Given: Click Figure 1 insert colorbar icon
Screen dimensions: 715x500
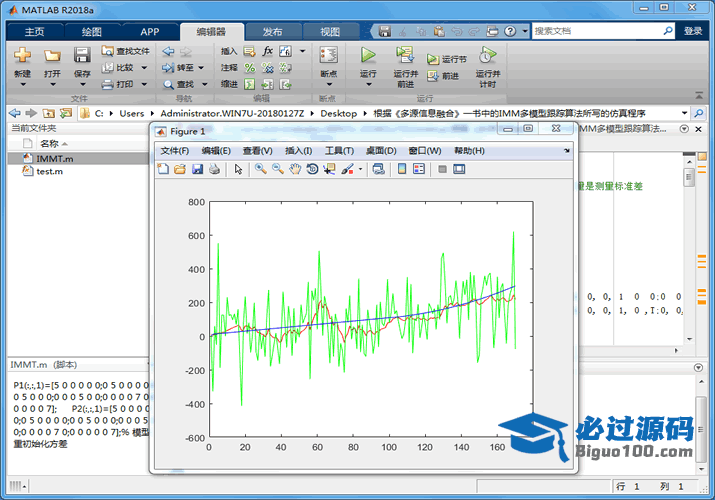Looking at the screenshot, I should [x=402, y=169].
